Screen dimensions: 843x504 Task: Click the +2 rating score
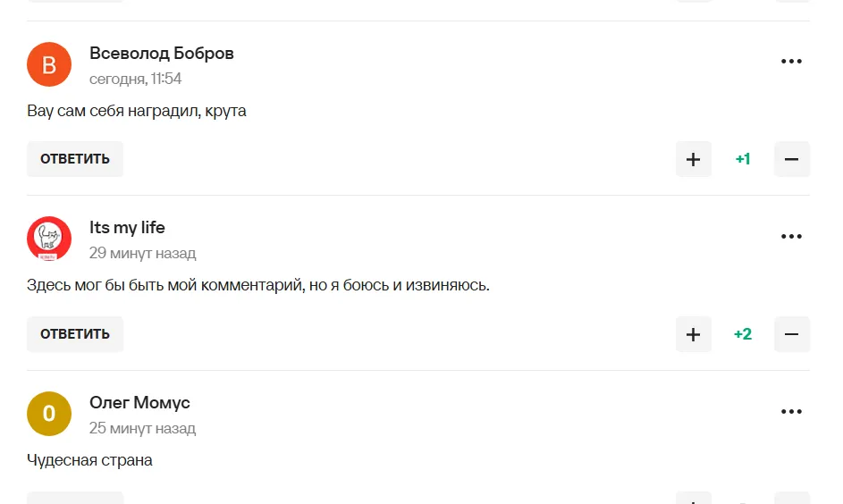(742, 334)
